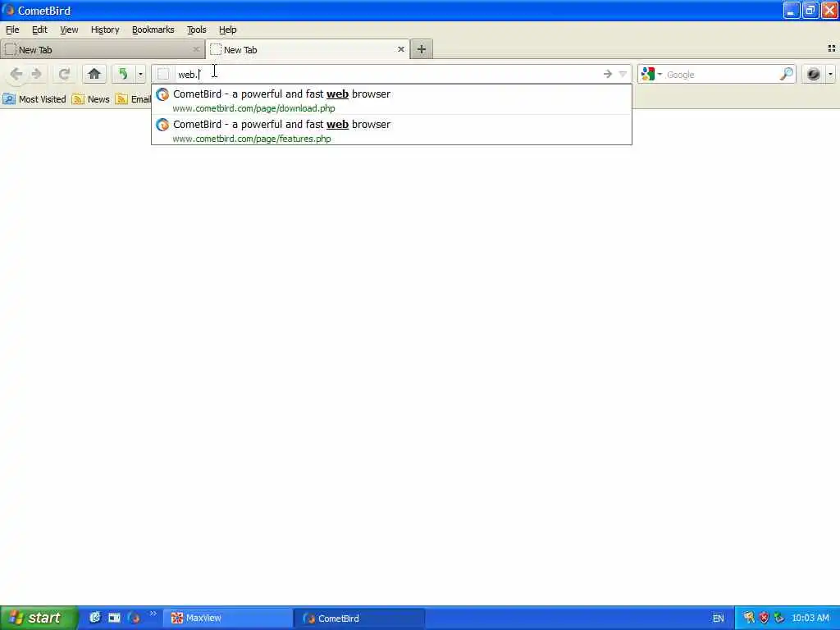Select the features.php CometBird suggestion

tap(391, 130)
